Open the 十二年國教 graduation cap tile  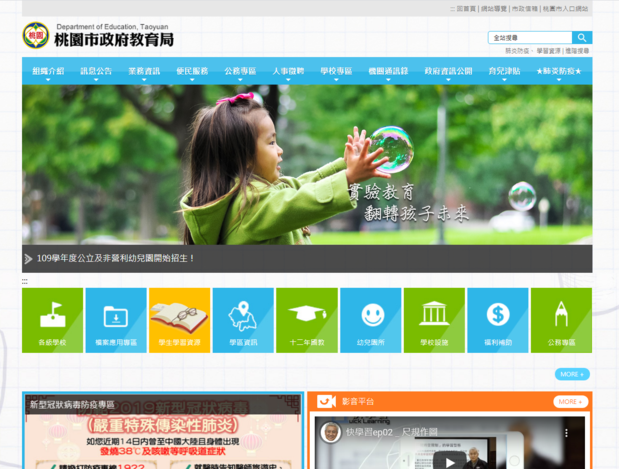click(307, 320)
